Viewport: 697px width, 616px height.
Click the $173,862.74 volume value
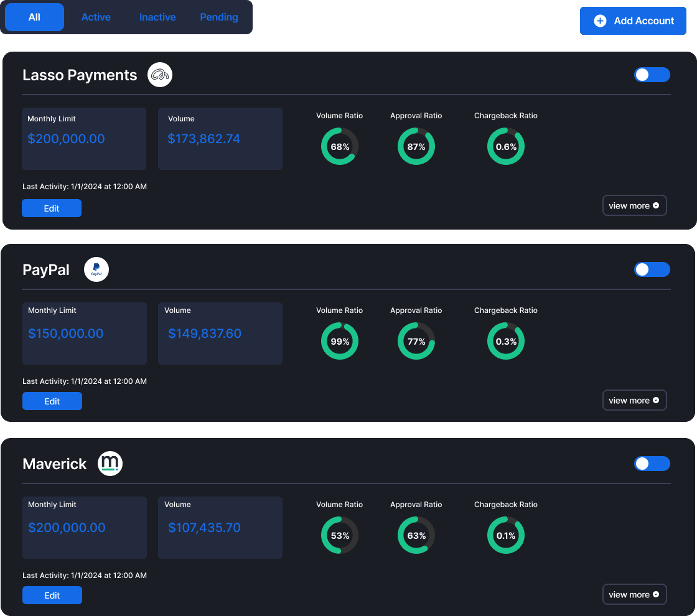point(204,139)
